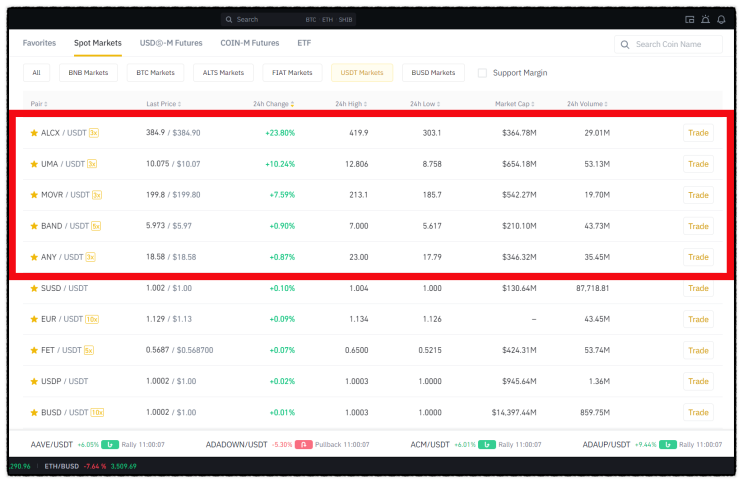Viewport: 743px width, 483px height.
Task: Click the green Rally icon for ACM/USDT
Action: click(487, 445)
